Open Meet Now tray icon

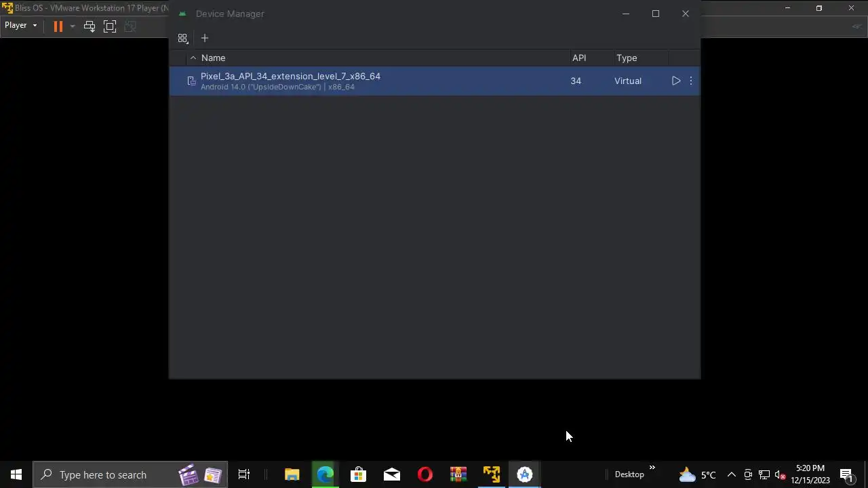(748, 474)
